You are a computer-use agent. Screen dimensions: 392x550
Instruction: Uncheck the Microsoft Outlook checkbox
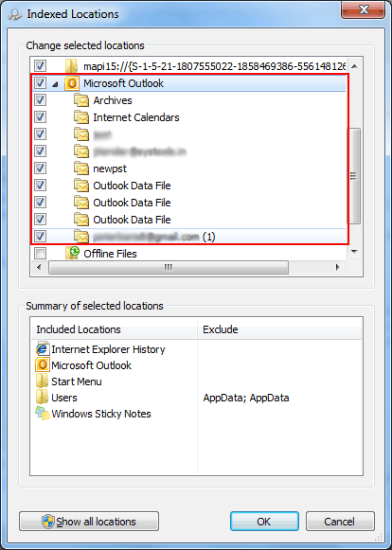(x=40, y=83)
